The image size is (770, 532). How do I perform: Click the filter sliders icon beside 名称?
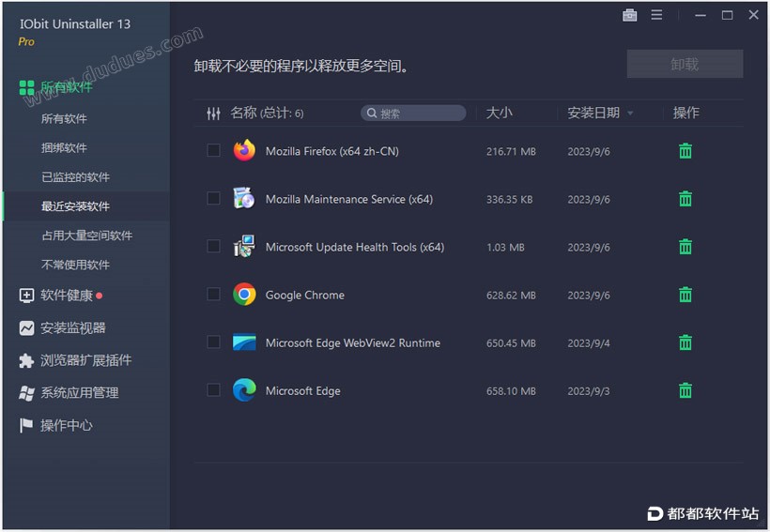coord(213,114)
